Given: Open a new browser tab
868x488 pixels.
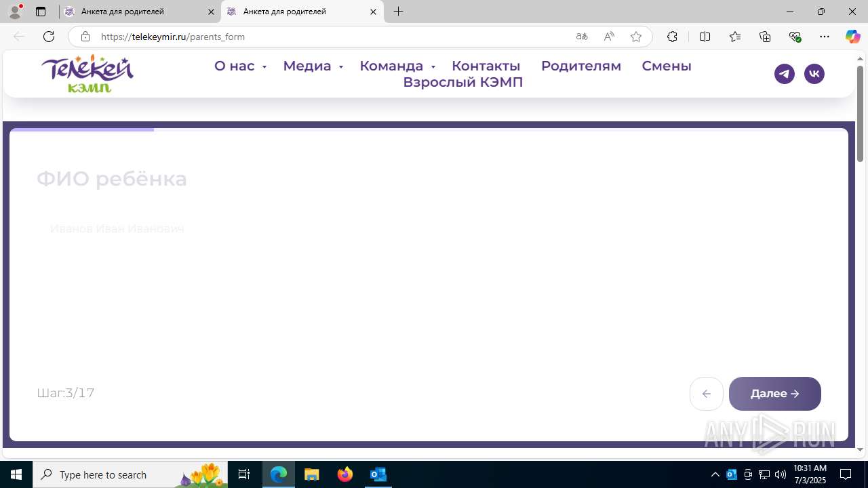Looking at the screenshot, I should (x=399, y=12).
